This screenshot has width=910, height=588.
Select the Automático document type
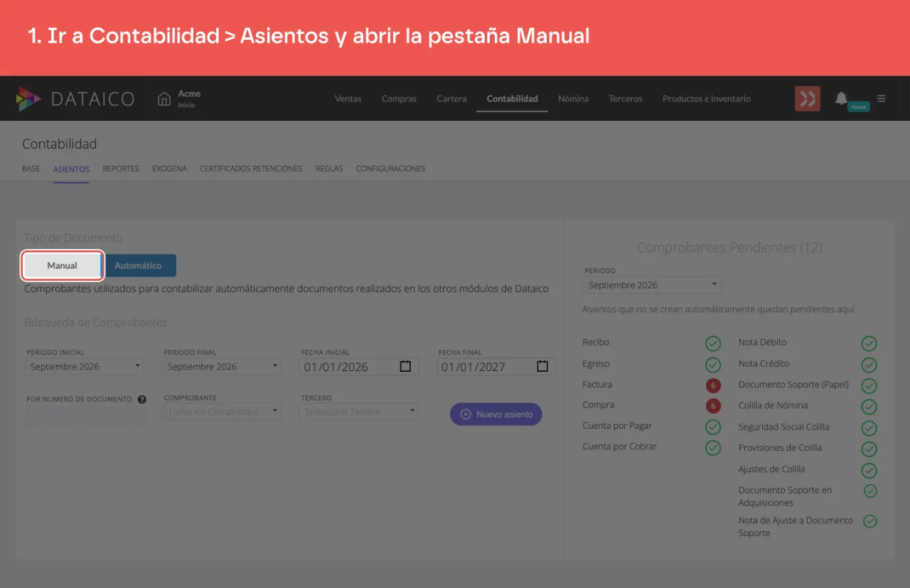click(x=138, y=265)
